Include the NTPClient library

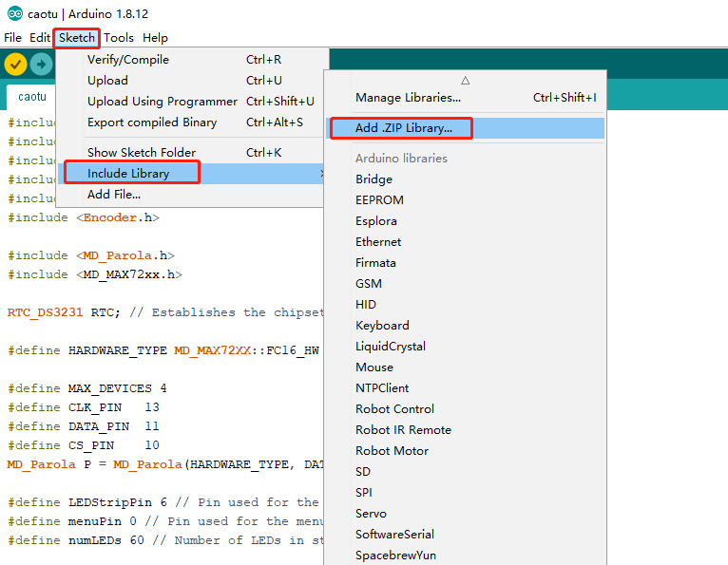point(465,387)
